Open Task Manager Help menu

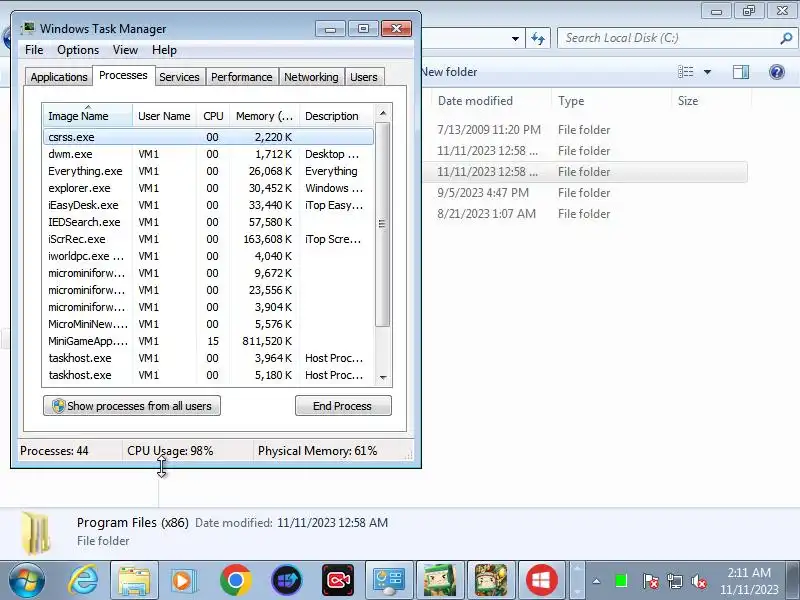pos(164,50)
